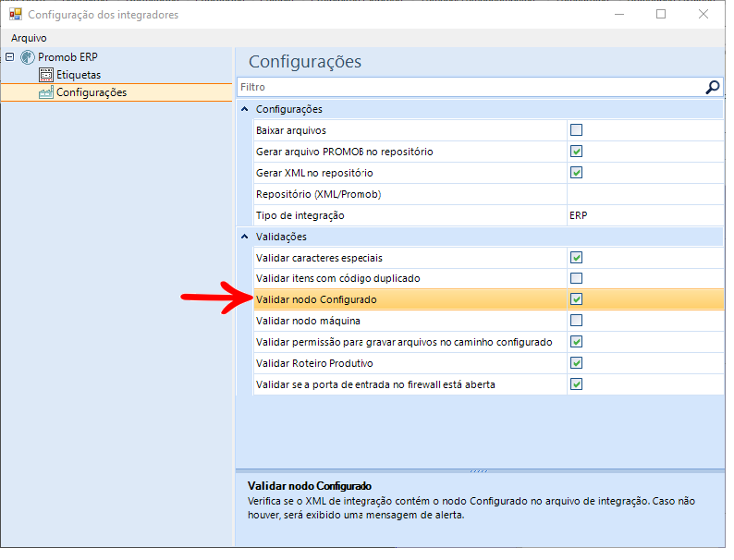Minimize the Configuração dos integradores window

(x=619, y=14)
